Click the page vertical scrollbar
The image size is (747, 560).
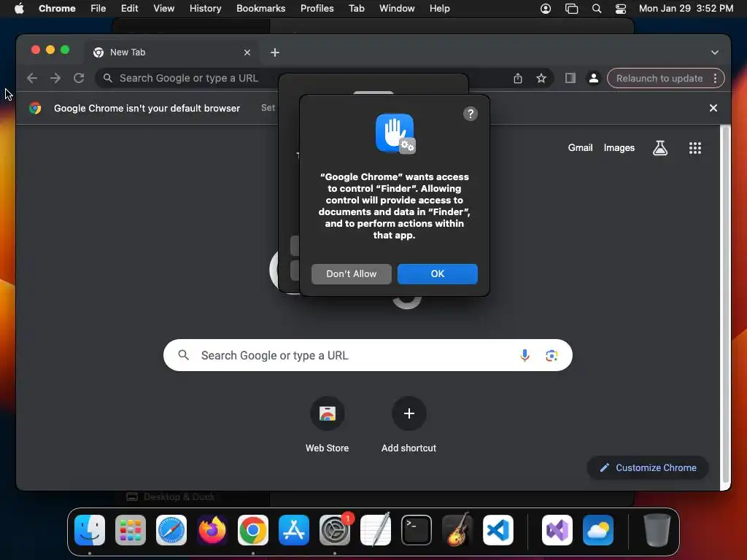725,305
